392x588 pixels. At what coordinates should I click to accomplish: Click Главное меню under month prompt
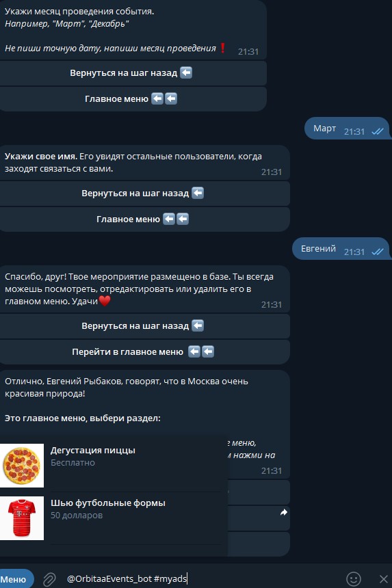pos(133,98)
